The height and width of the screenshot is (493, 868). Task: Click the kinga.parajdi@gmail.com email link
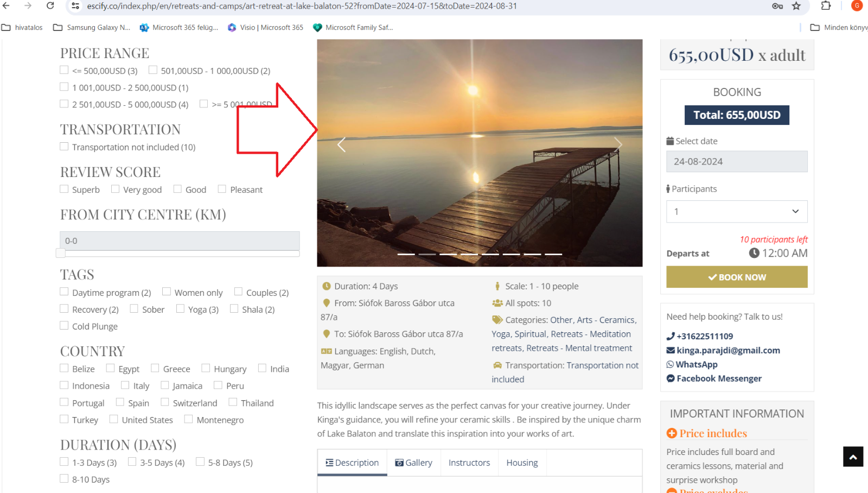pyautogui.click(x=728, y=350)
